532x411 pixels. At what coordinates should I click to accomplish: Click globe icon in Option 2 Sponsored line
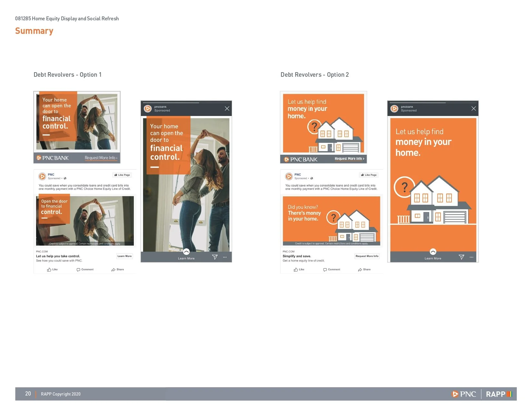[x=312, y=178]
